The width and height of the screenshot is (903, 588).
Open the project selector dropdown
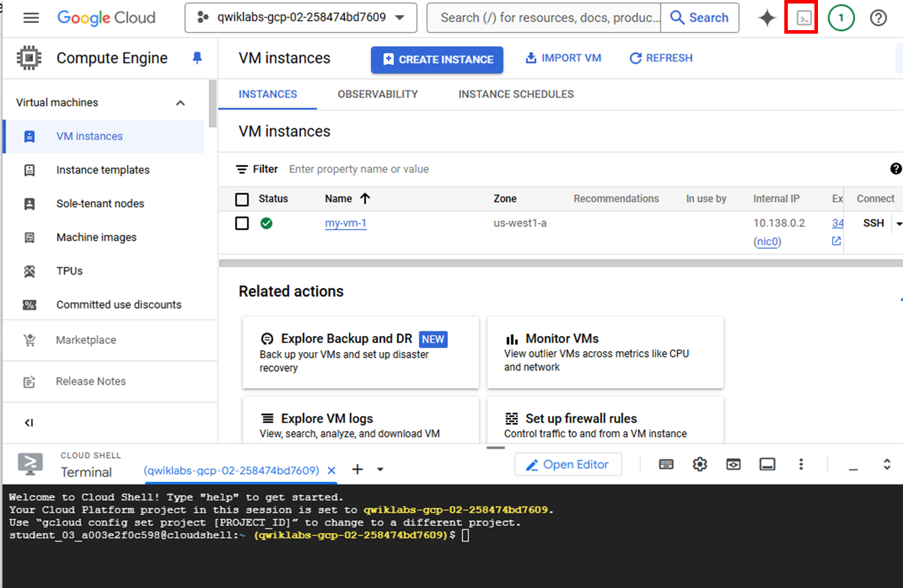[301, 18]
